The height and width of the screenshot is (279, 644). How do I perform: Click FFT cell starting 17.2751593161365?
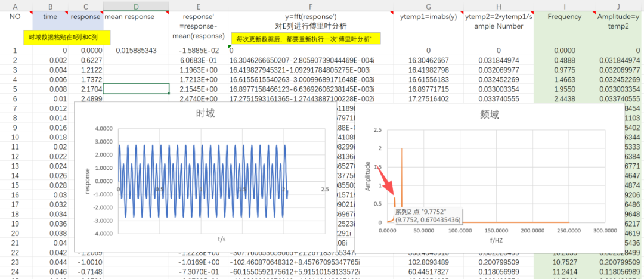pos(311,98)
